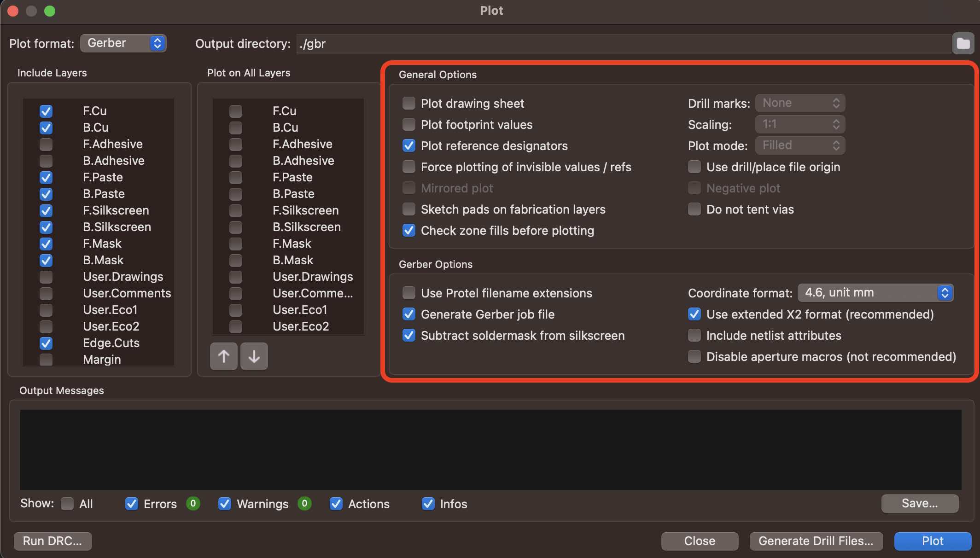Uncheck F.Paste in Include Layers
980x558 pixels.
coord(46,177)
